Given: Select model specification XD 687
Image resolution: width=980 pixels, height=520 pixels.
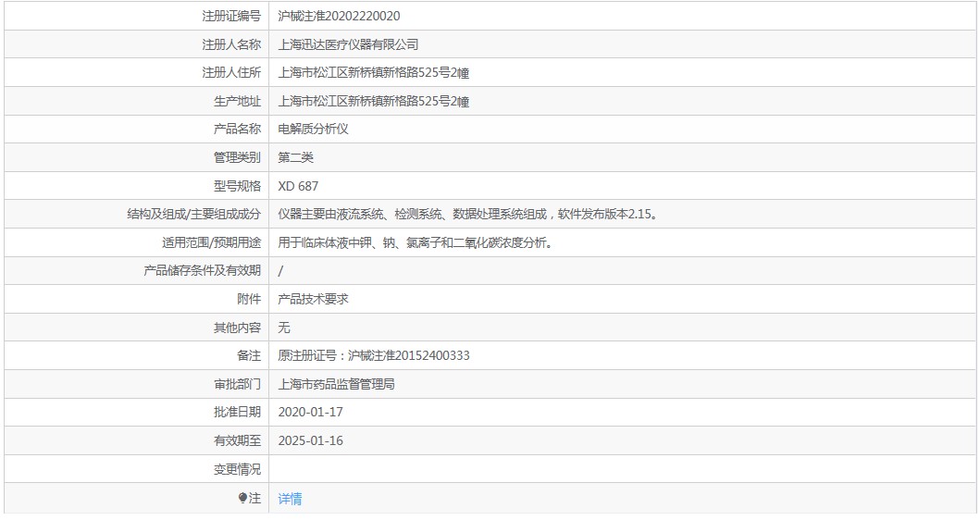Looking at the screenshot, I should [298, 186].
